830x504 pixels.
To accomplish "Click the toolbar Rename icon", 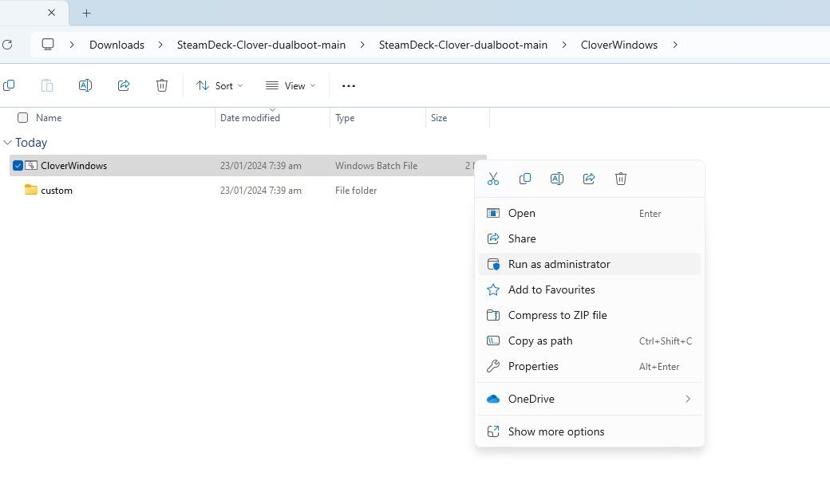I will pos(85,86).
